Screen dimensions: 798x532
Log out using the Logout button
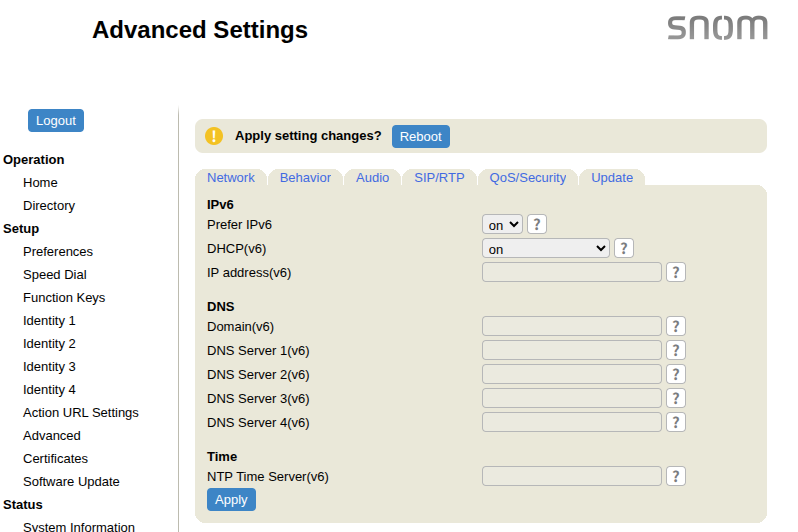pyautogui.click(x=56, y=120)
